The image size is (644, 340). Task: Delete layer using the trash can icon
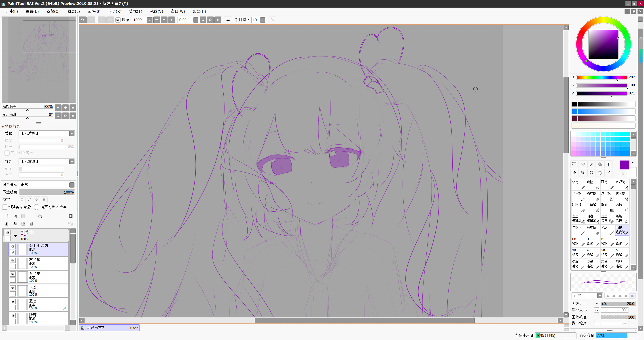tap(31, 223)
